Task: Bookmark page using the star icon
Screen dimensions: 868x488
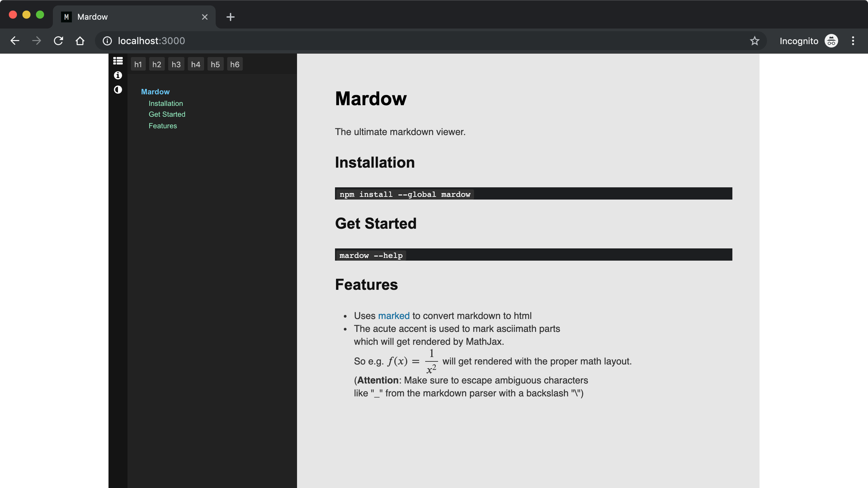Action: (x=754, y=41)
